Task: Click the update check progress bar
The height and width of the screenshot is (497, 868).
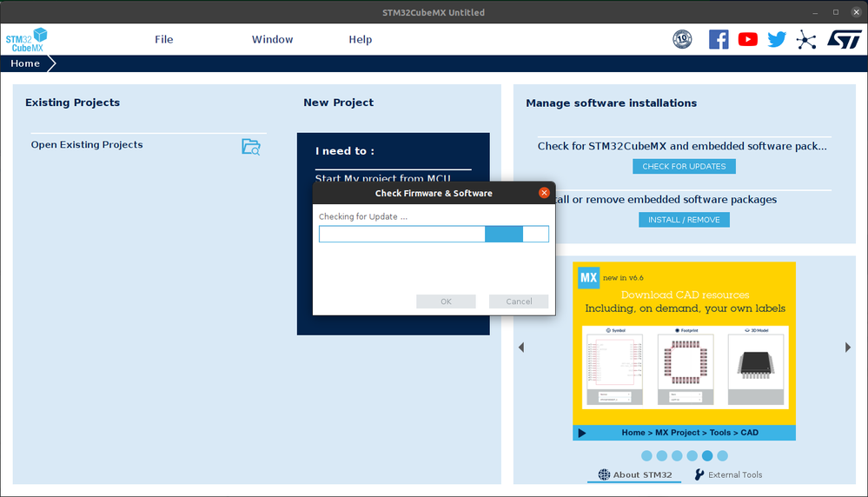Action: (x=434, y=234)
